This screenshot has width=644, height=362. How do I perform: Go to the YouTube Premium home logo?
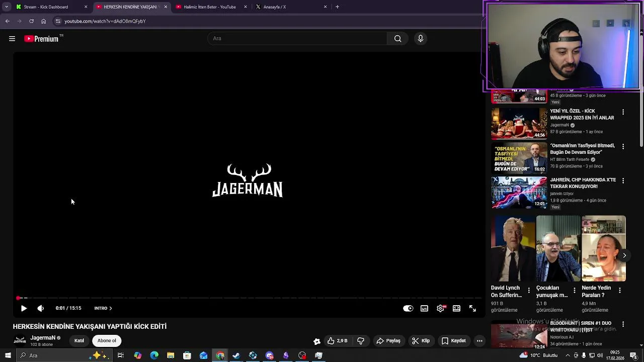point(41,39)
